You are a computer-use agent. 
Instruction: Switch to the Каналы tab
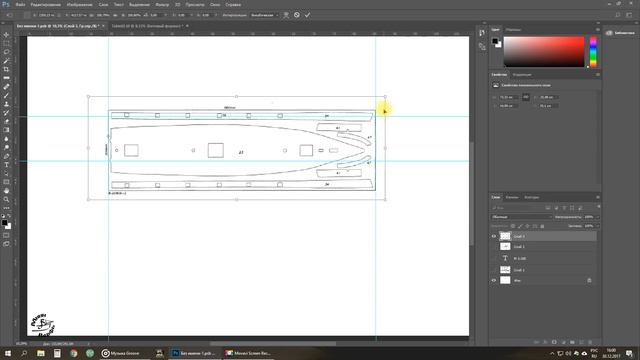point(512,198)
